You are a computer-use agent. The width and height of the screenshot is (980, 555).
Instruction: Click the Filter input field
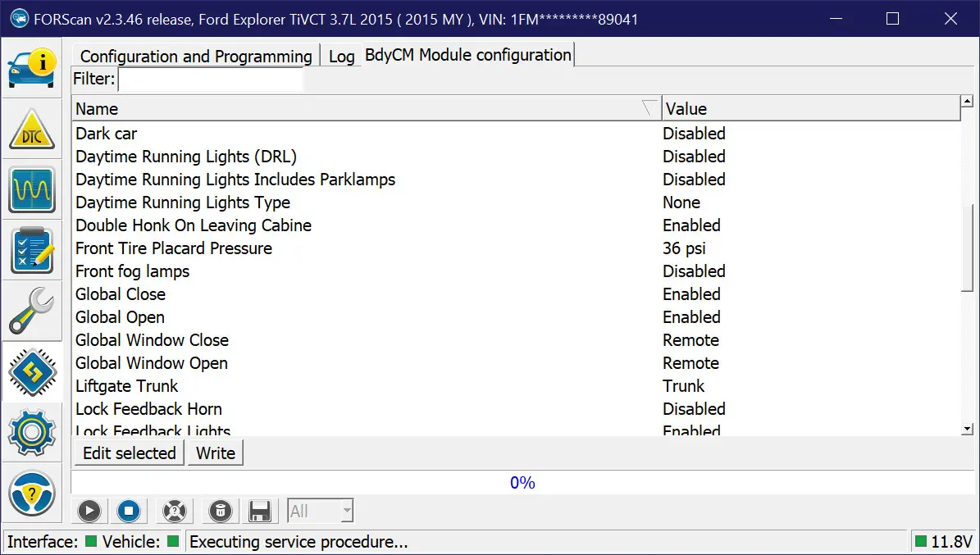click(211, 80)
